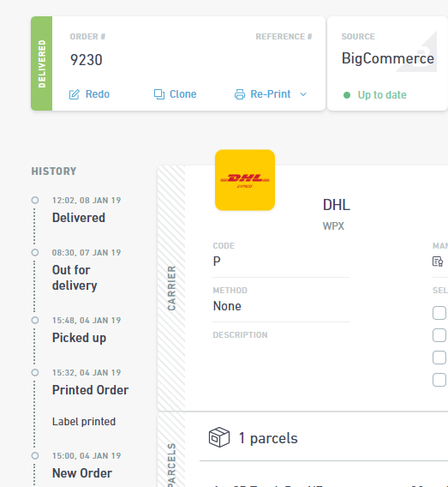Click the METHOD field value None
The width and height of the screenshot is (448, 487).
pyautogui.click(x=227, y=306)
